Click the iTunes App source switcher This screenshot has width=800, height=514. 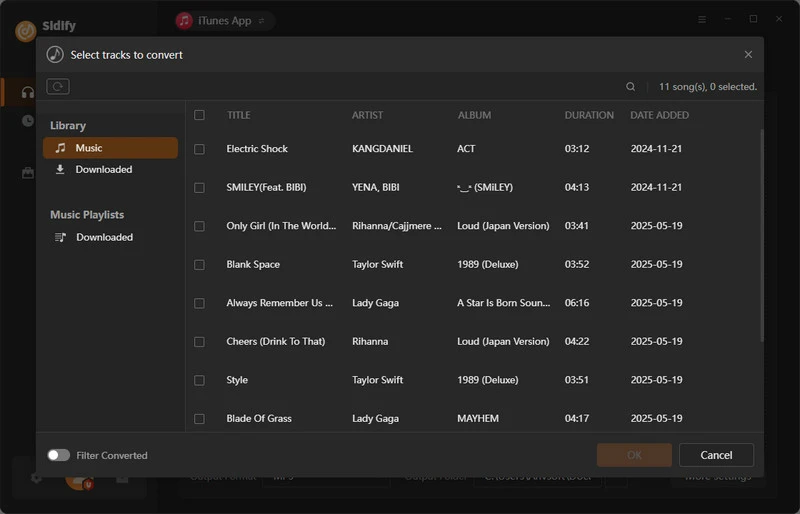(x=225, y=21)
